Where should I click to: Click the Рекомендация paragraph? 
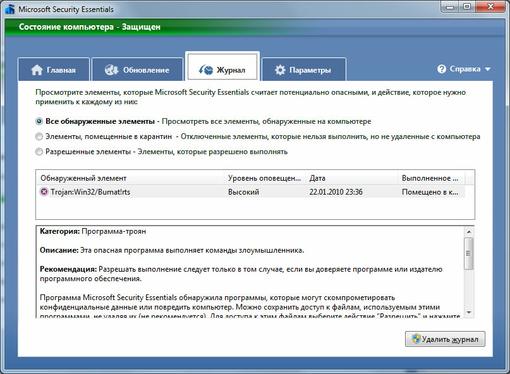coord(241,274)
